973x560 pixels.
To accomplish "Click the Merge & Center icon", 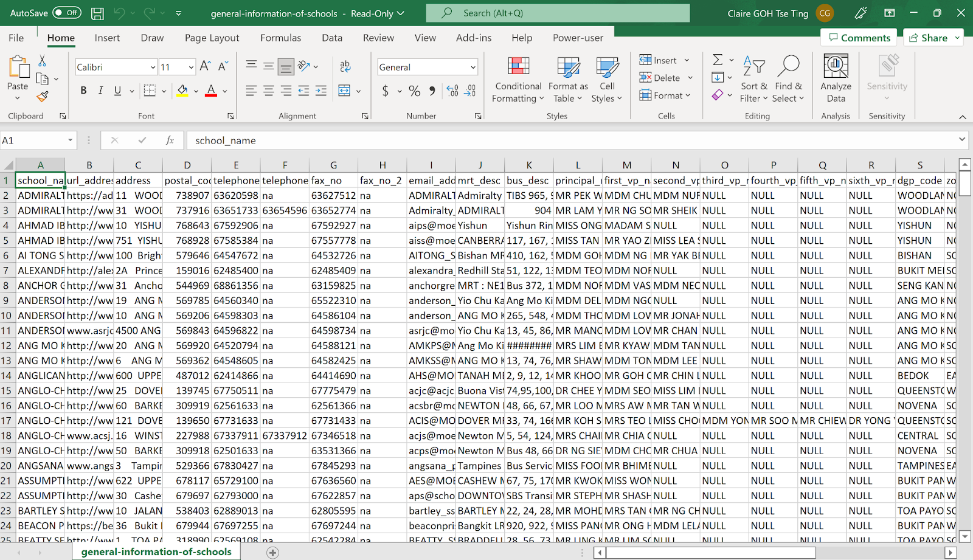I will tap(344, 91).
